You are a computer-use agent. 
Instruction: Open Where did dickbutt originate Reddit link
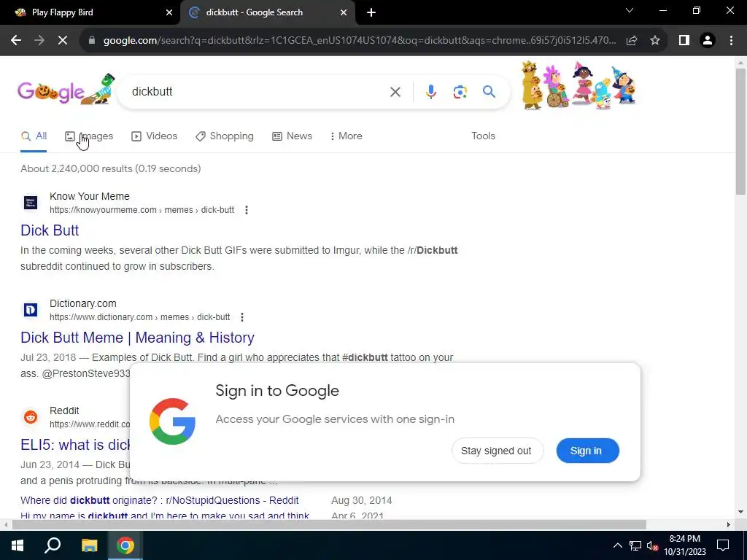160,500
